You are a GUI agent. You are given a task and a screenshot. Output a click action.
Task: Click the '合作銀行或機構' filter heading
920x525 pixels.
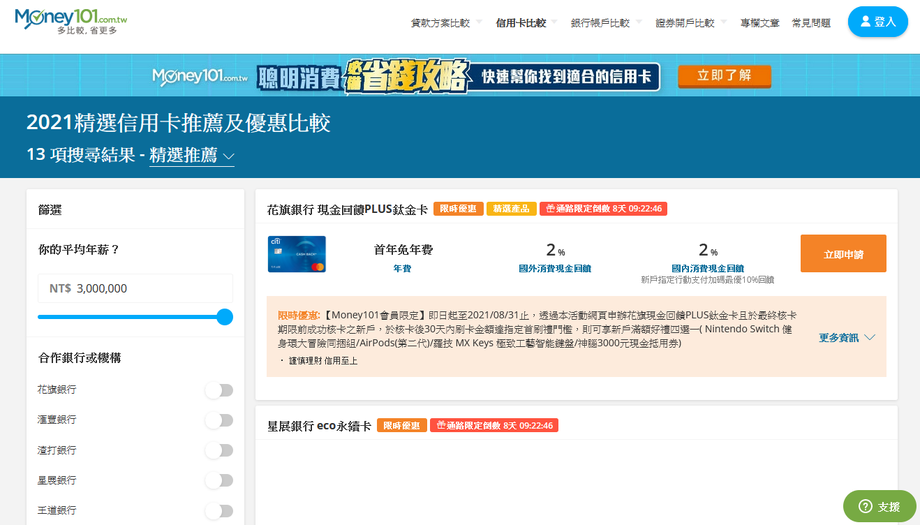[x=80, y=358]
